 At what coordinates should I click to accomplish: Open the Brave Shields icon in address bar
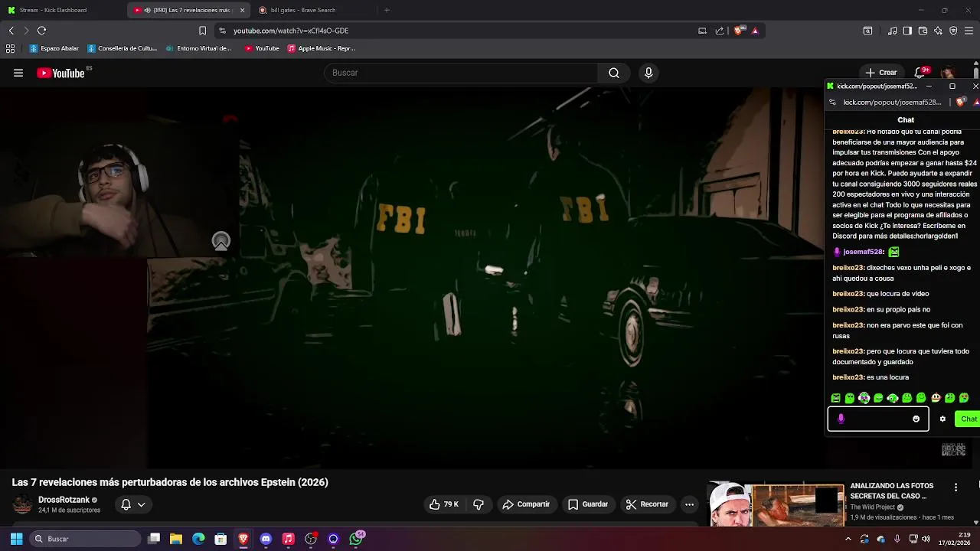click(738, 31)
